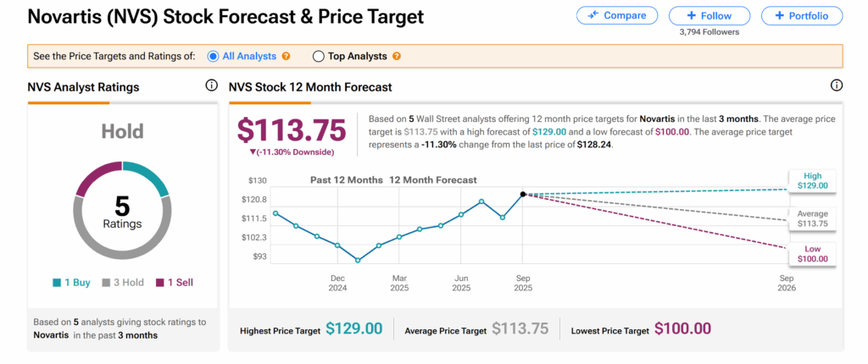This screenshot has width=868, height=364.
Task: Click the plus icon on the Portfolio button
Action: pos(779,15)
